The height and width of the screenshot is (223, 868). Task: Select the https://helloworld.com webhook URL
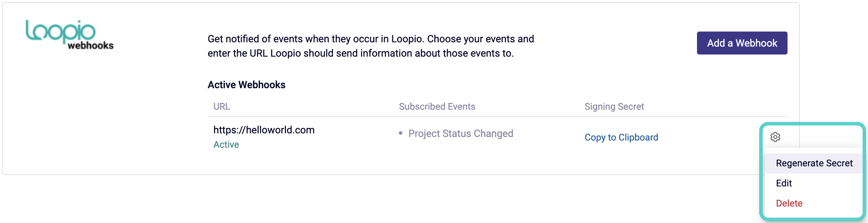[x=264, y=130]
